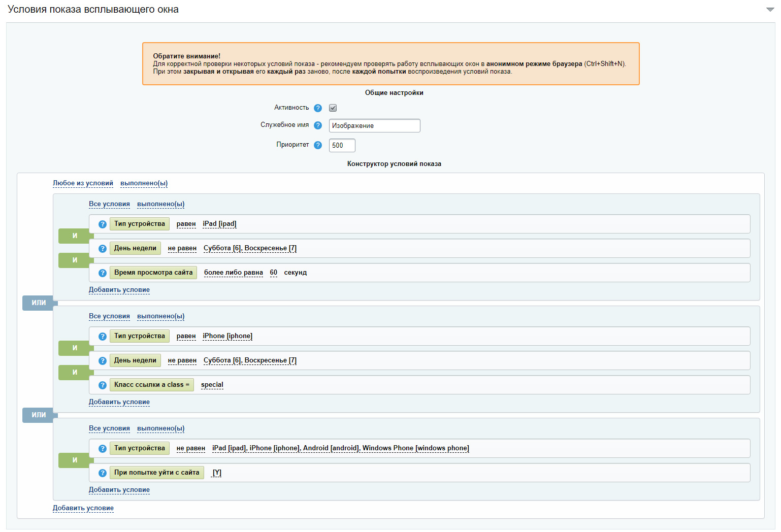Click help icon beside Служебное имя
781x532 pixels.
coord(318,125)
